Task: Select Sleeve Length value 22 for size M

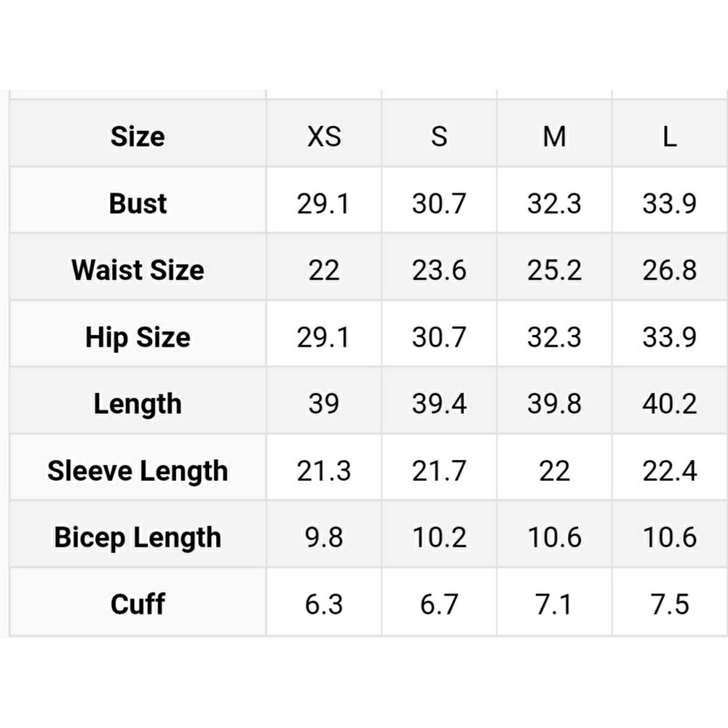Action: coord(554,471)
